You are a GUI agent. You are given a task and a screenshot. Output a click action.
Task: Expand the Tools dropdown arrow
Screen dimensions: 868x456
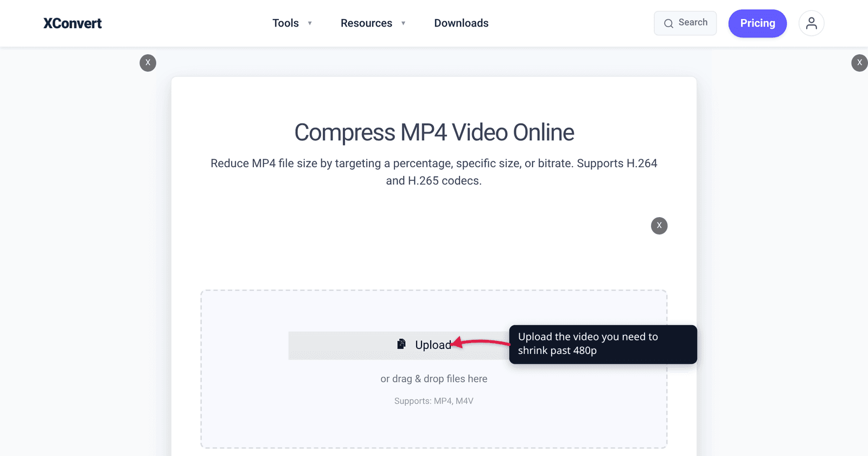(310, 23)
